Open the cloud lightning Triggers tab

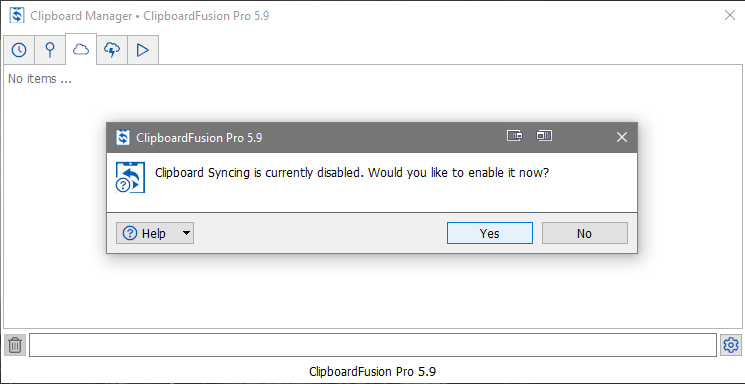coord(112,49)
